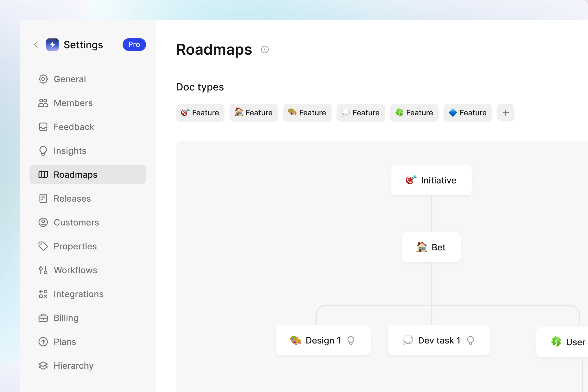Viewport: 588px width, 392px height.
Task: Click the lightbulb icon on Dev task 1
Action: coord(470,341)
